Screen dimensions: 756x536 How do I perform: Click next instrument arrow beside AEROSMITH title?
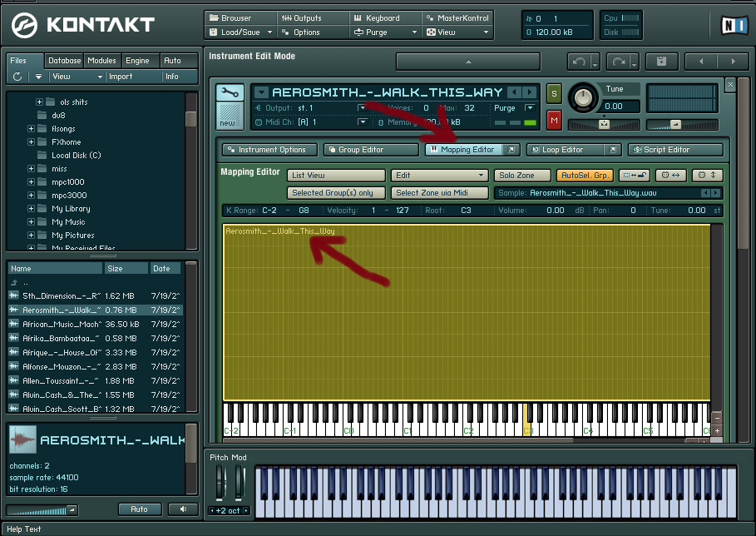[530, 92]
